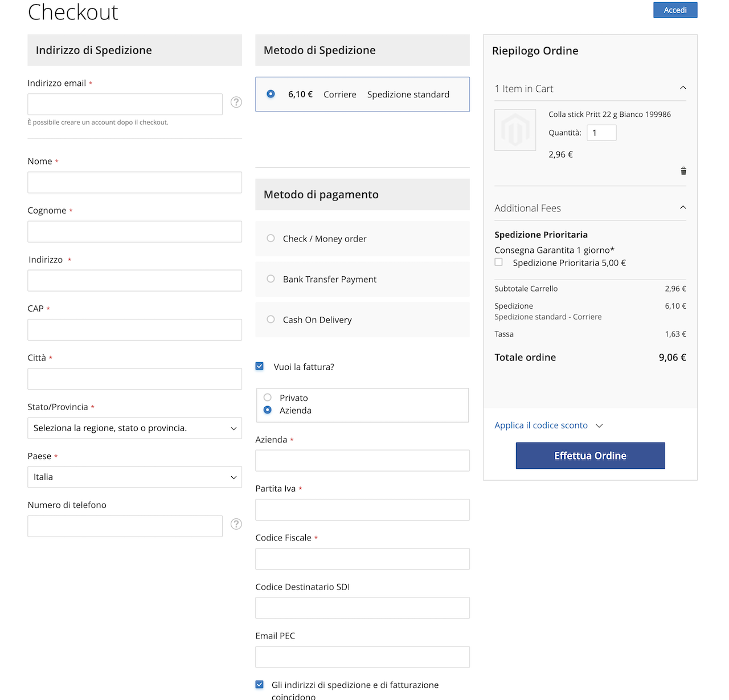
Task: Focus the Indirizzo street input field
Action: point(134,281)
